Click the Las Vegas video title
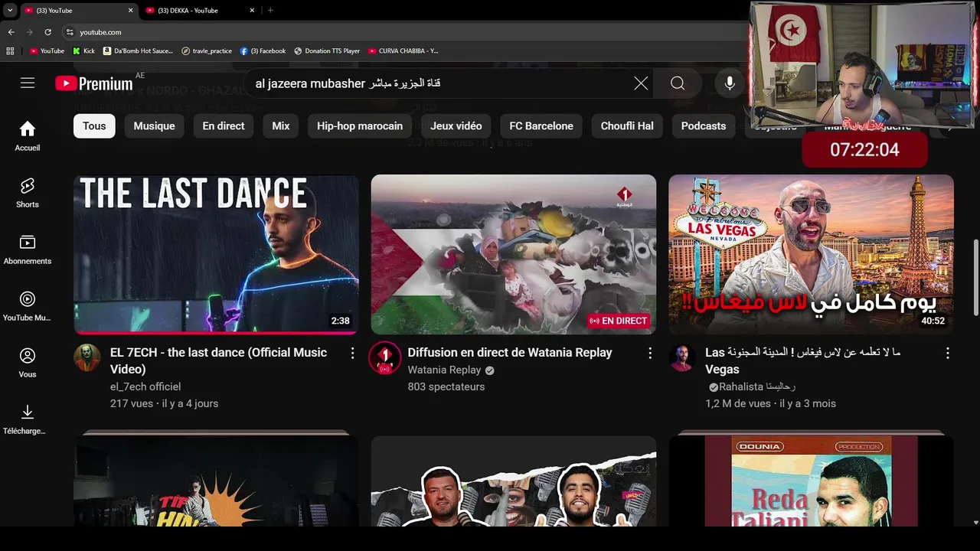This screenshot has width=980, height=551. (802, 360)
